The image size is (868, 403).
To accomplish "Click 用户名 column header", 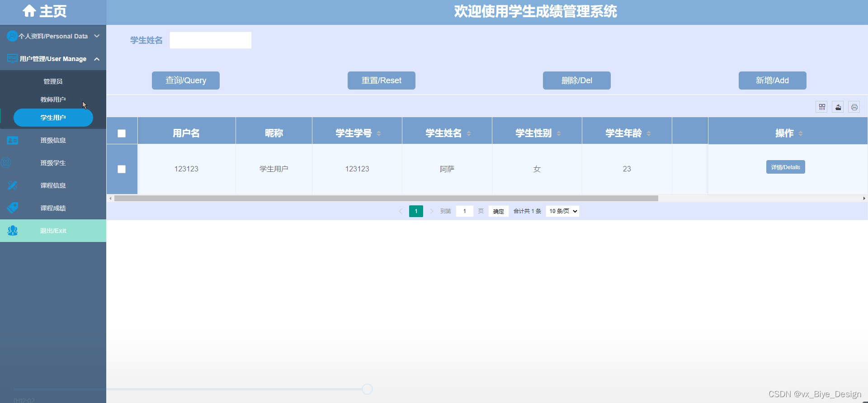I will 186,133.
